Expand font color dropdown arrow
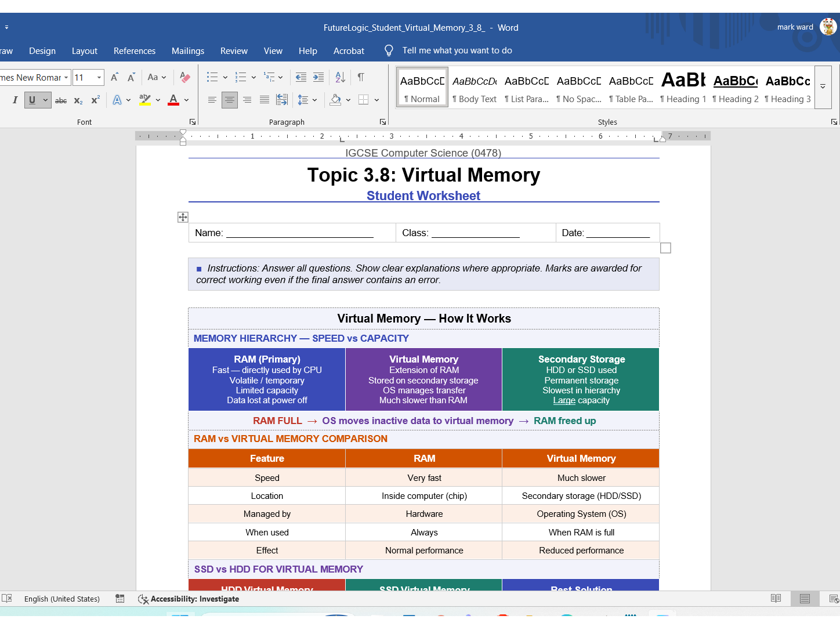 186,100
